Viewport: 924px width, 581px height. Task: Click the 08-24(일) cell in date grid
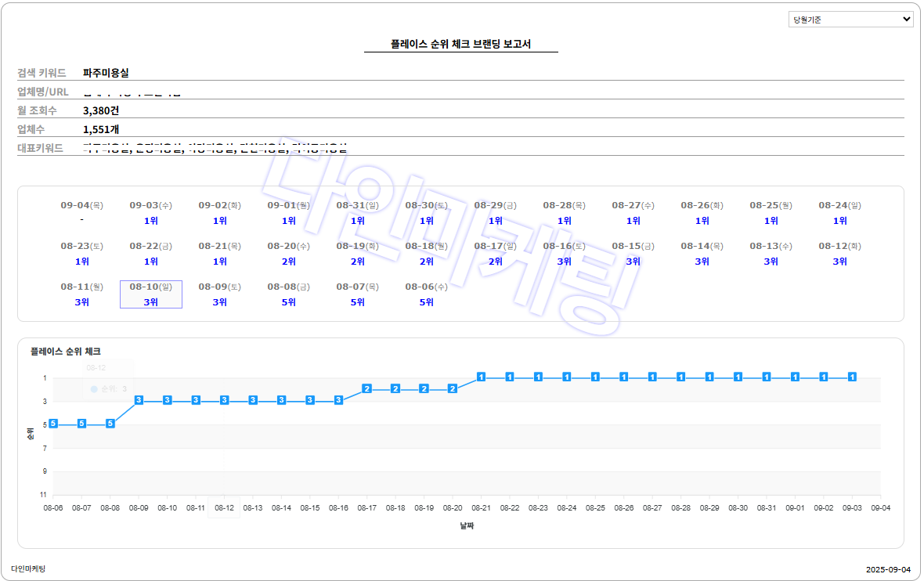point(840,213)
